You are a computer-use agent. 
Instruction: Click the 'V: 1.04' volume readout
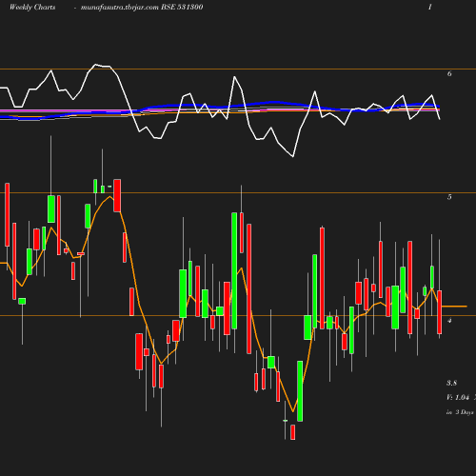[x=458, y=397]
